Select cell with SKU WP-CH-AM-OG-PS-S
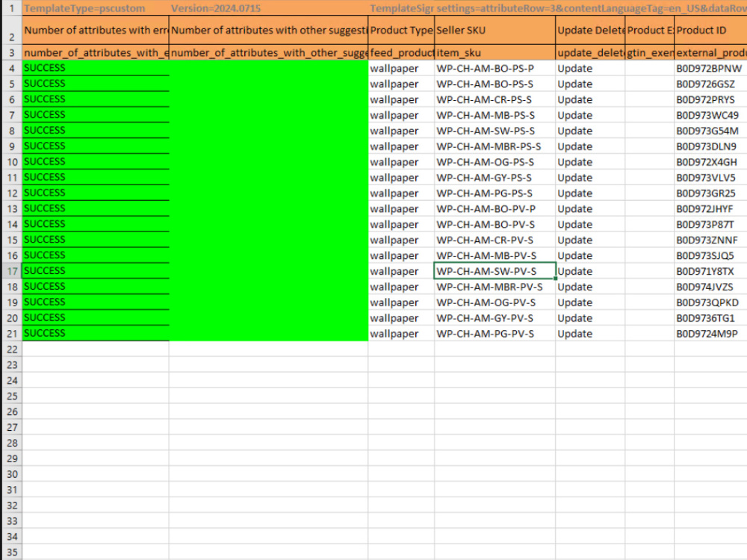Viewport: 747px width, 560px height. tap(495, 162)
